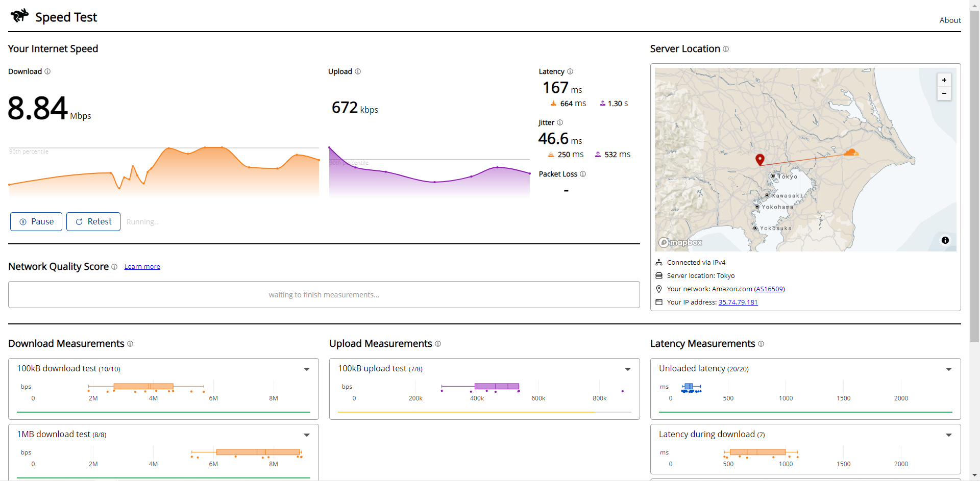Click the Your IP address window icon
The image size is (980, 481).
(659, 302)
